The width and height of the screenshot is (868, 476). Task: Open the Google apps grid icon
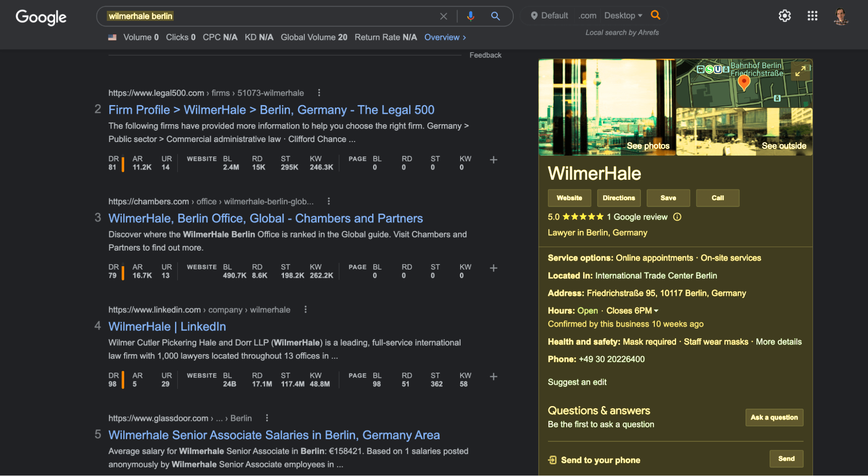click(812, 16)
